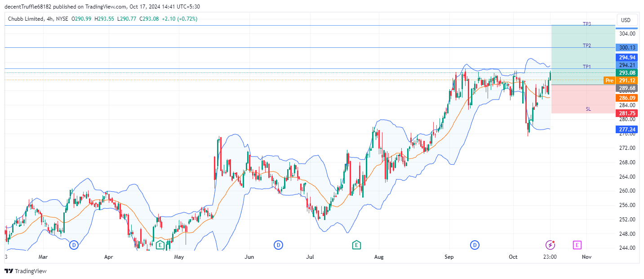Open the dividend marker after June
This screenshot has height=279, width=644.
pyautogui.click(x=279, y=245)
